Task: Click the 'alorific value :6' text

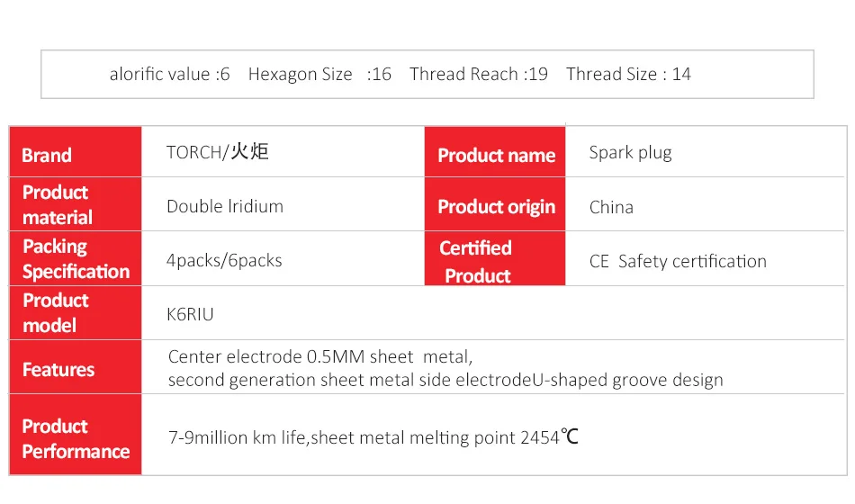Action: pyautogui.click(x=169, y=74)
